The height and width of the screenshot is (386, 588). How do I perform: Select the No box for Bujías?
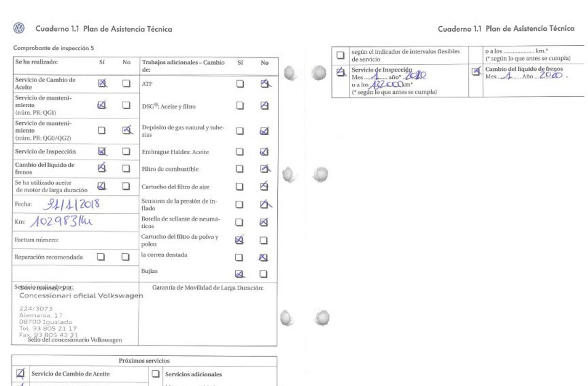(263, 274)
